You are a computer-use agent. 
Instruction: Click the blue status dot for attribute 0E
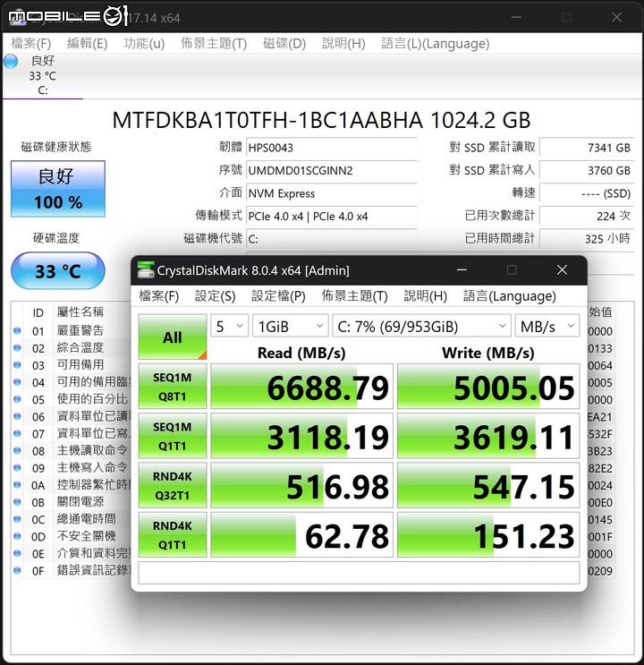pos(17,553)
